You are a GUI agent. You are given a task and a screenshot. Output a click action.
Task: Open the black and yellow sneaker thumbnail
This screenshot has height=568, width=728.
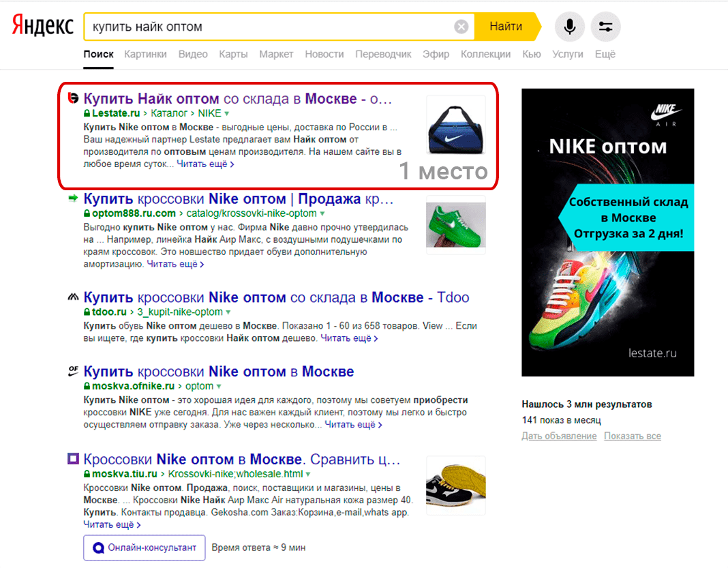[x=455, y=485]
